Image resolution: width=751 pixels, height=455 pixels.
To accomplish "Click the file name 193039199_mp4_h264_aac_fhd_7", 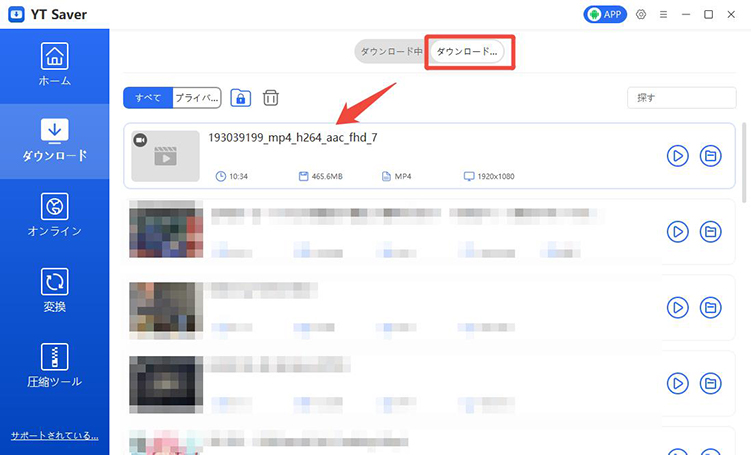I will point(293,138).
